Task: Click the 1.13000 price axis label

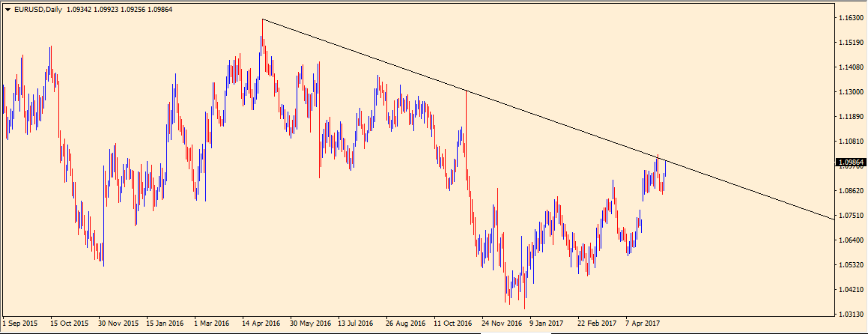Action: 850,91
